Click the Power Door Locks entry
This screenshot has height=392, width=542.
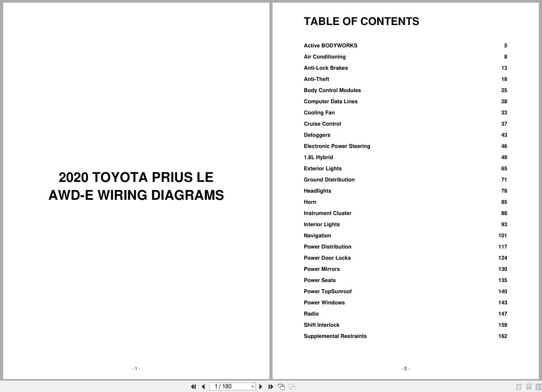pos(328,258)
